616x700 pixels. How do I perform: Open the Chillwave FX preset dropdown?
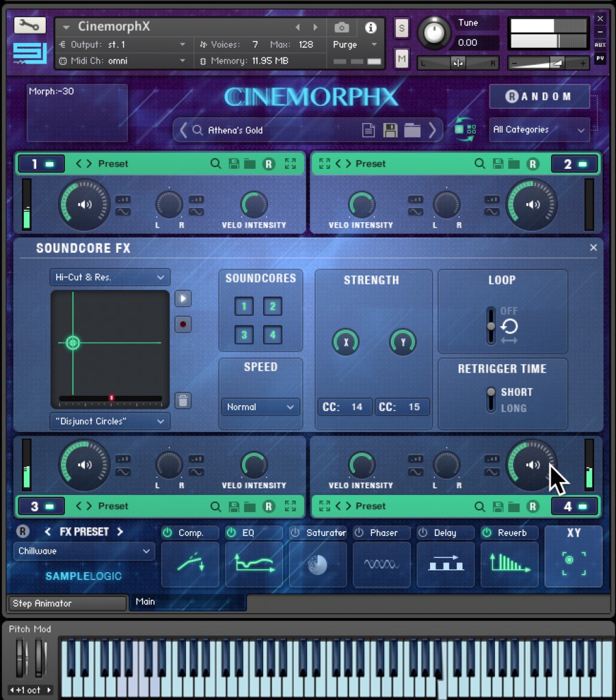tap(84, 552)
